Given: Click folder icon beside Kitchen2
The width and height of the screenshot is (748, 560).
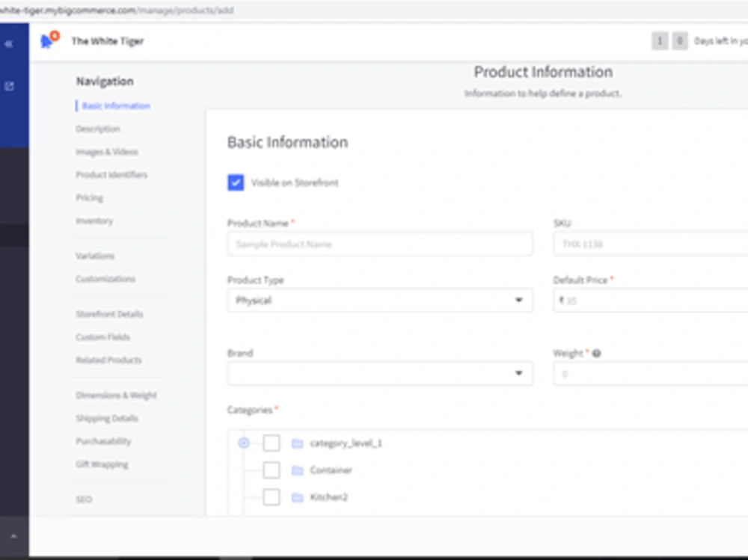Looking at the screenshot, I should coord(298,497).
